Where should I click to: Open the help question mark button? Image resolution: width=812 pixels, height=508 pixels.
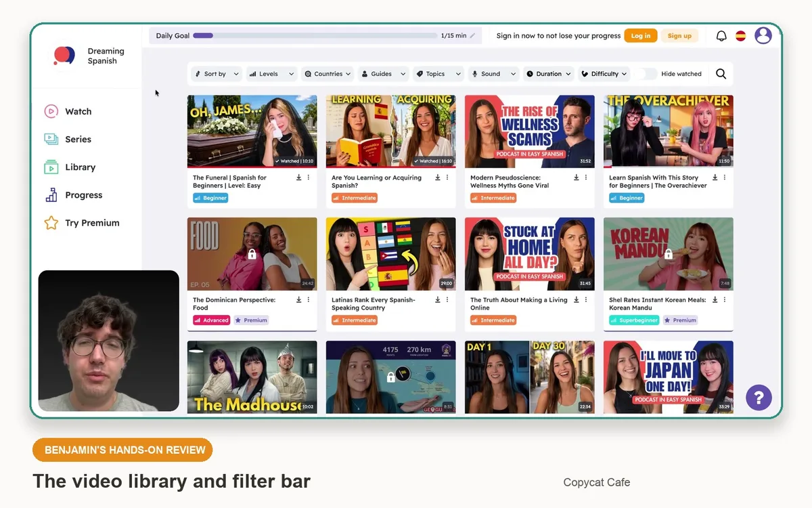[x=759, y=397]
